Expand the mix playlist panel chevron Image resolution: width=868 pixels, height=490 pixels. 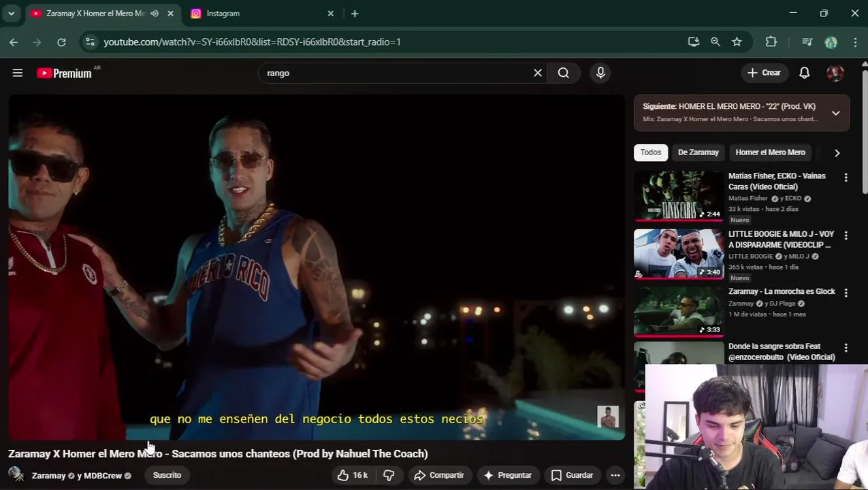click(x=835, y=113)
